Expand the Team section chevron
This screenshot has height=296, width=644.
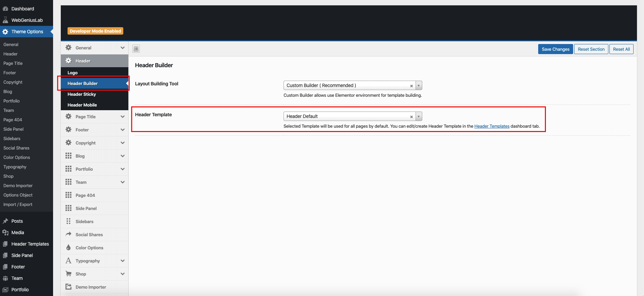pyautogui.click(x=123, y=182)
